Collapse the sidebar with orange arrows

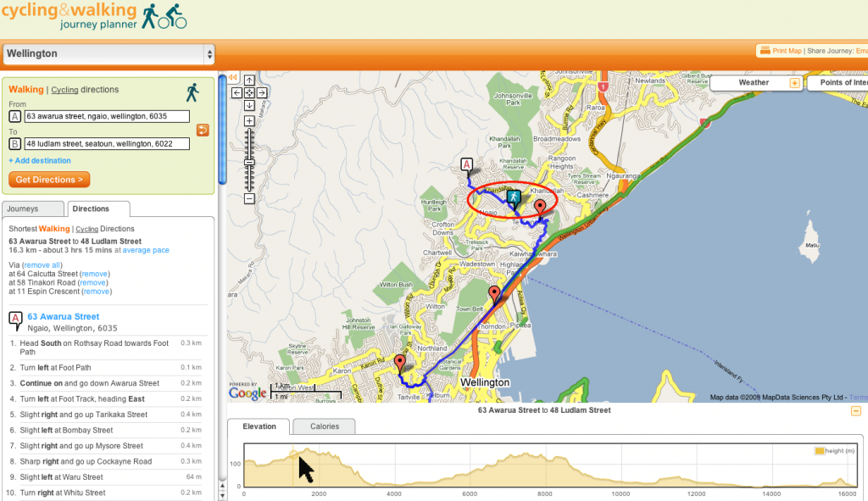233,77
